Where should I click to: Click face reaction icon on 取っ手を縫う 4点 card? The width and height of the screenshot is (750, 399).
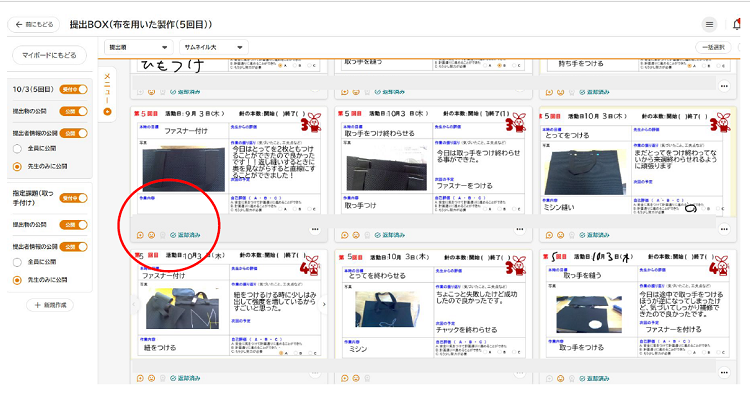click(561, 378)
